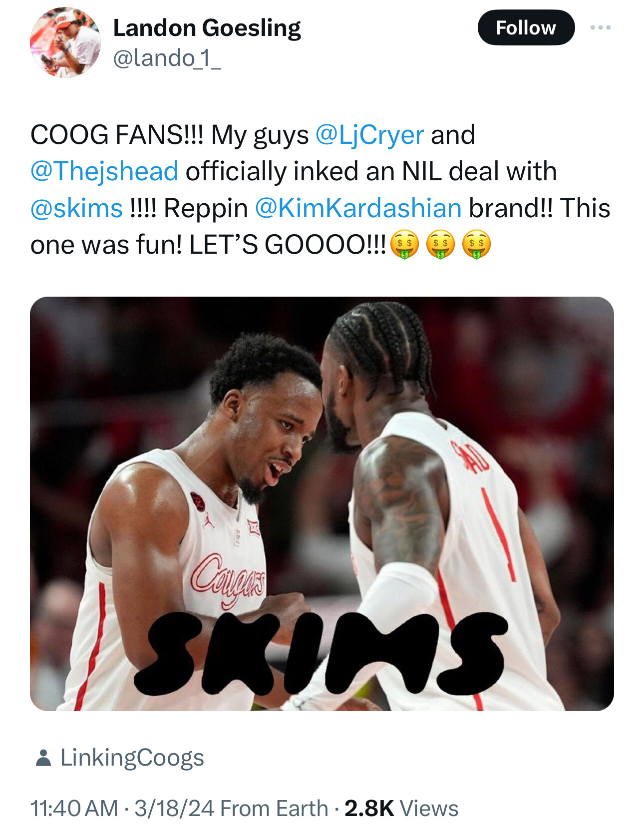Open the LinkingCoogs tagged account

(132, 758)
